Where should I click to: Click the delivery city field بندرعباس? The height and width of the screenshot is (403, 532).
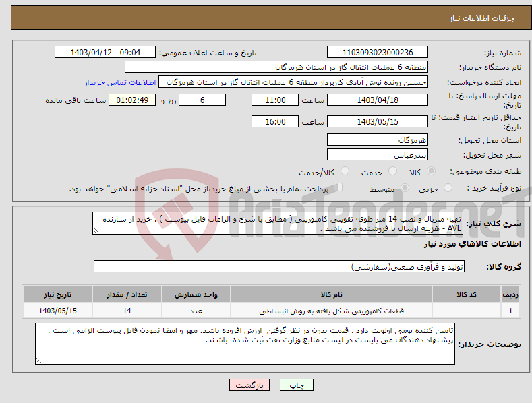tap(378, 155)
